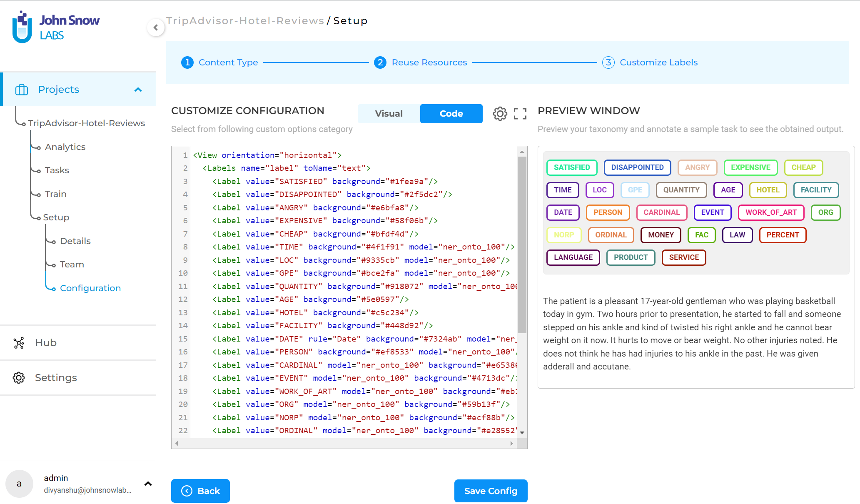Select the SATISFIED label
The image size is (860, 504).
(x=572, y=167)
